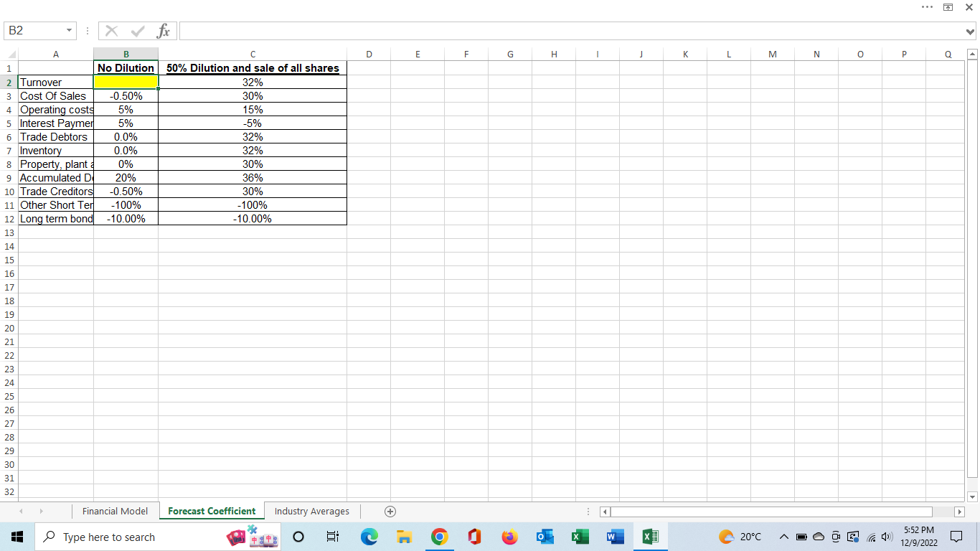980x551 pixels.
Task: Open Outlook from taskbar
Action: pyautogui.click(x=545, y=537)
